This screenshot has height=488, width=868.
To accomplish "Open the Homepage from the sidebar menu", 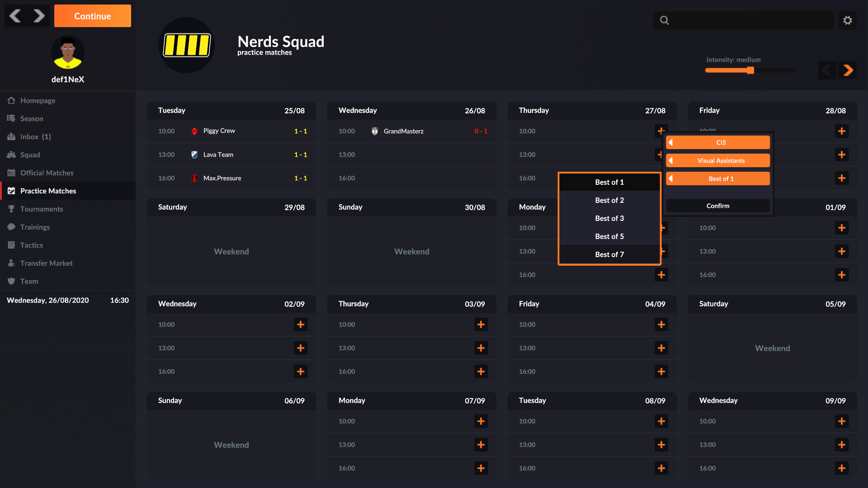I will click(x=37, y=100).
